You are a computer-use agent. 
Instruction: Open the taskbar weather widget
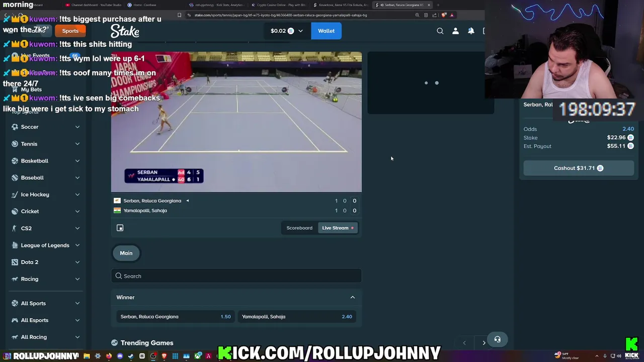click(x=567, y=356)
